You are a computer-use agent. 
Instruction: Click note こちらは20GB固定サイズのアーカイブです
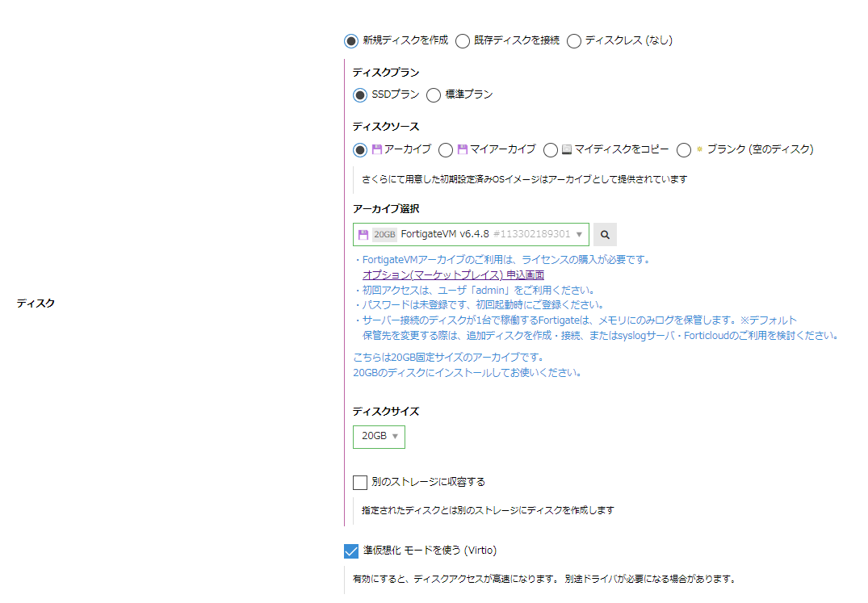pyautogui.click(x=449, y=358)
